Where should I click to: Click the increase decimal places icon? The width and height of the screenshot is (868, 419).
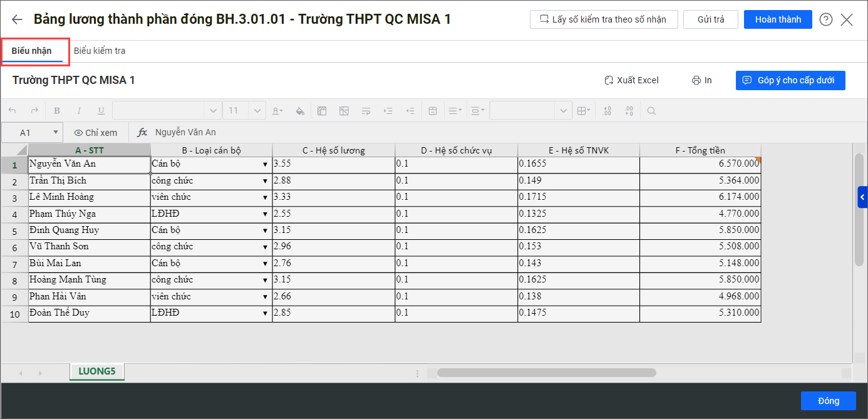click(x=607, y=111)
